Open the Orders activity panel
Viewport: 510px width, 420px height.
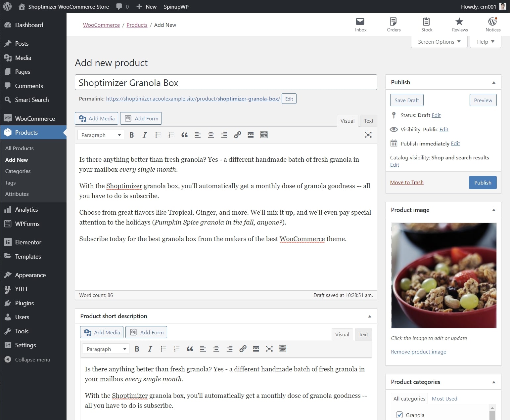click(394, 25)
